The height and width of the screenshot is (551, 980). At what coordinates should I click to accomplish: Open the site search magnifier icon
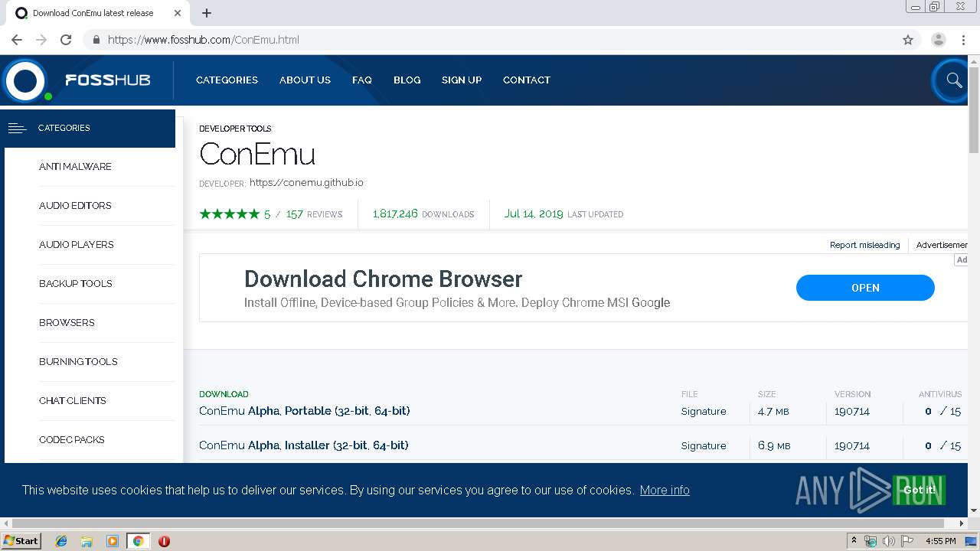tap(953, 80)
